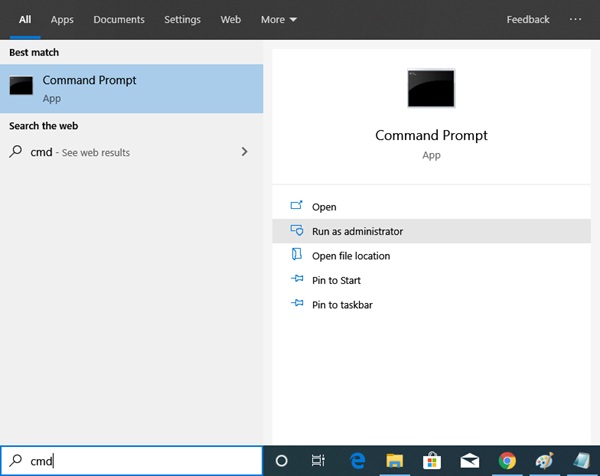Launch Google Chrome from the taskbar
The width and height of the screenshot is (600, 476).
[507, 460]
